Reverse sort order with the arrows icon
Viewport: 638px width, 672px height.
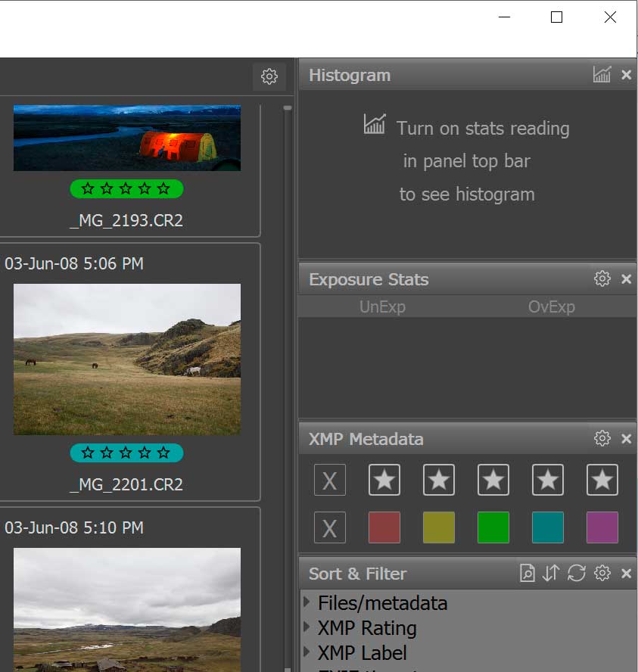point(551,574)
